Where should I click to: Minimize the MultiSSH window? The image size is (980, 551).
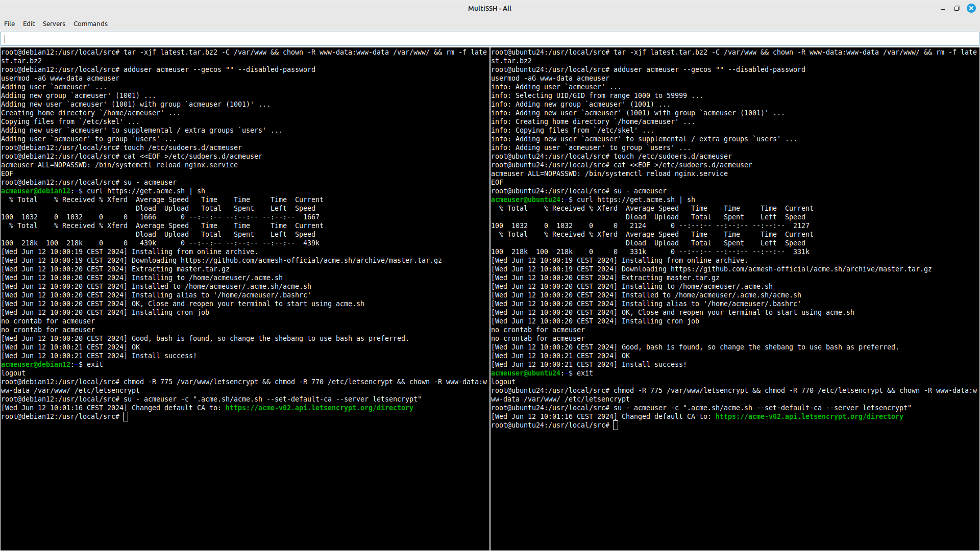[x=942, y=8]
